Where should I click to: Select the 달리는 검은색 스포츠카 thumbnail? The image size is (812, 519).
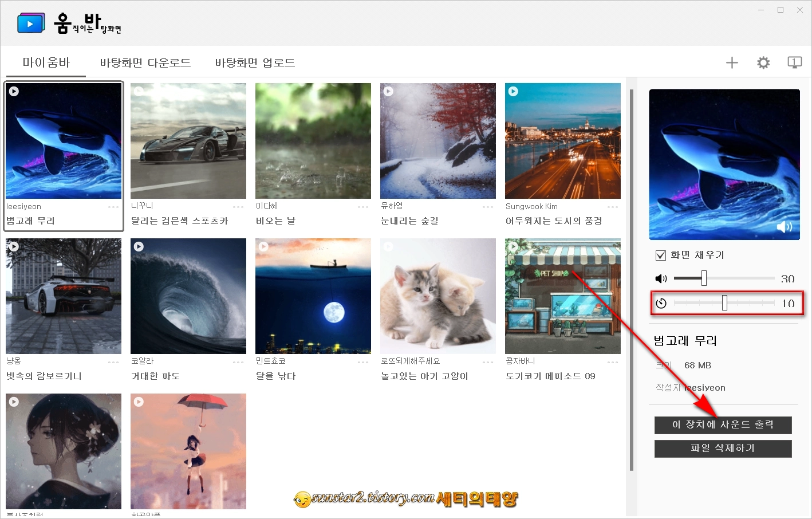click(188, 141)
